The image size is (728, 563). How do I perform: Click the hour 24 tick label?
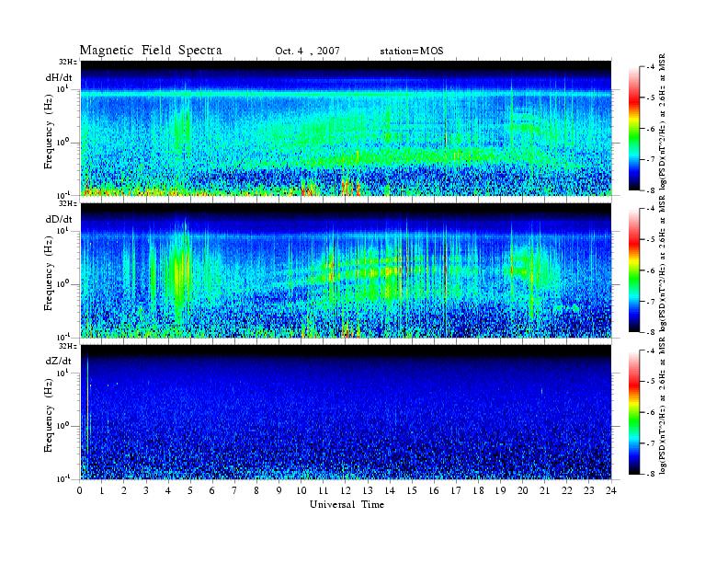[611, 490]
